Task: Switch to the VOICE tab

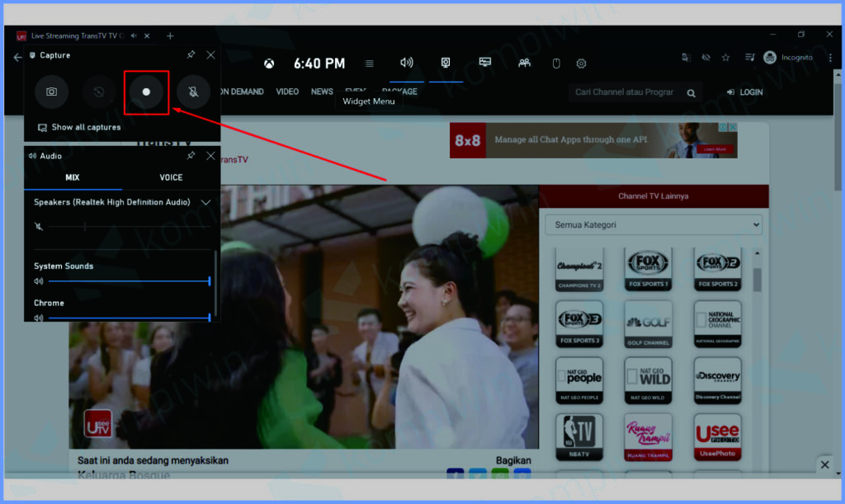Action: pyautogui.click(x=171, y=177)
